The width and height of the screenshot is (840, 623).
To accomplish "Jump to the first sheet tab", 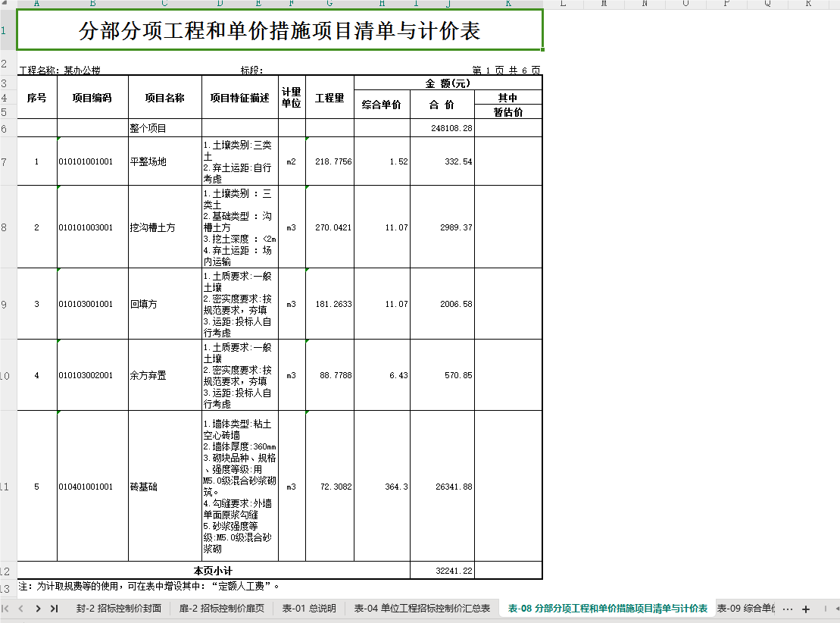I will point(5,609).
